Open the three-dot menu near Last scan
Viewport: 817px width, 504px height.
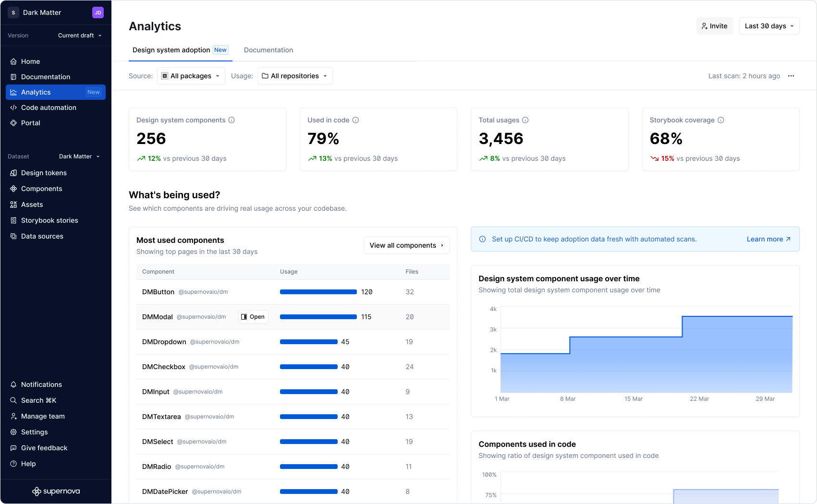791,76
